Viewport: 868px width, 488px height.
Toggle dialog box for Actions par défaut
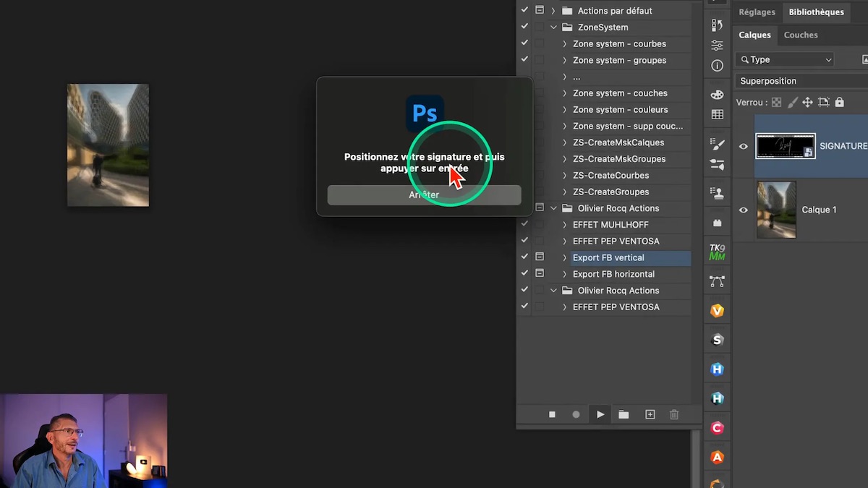[x=540, y=10]
